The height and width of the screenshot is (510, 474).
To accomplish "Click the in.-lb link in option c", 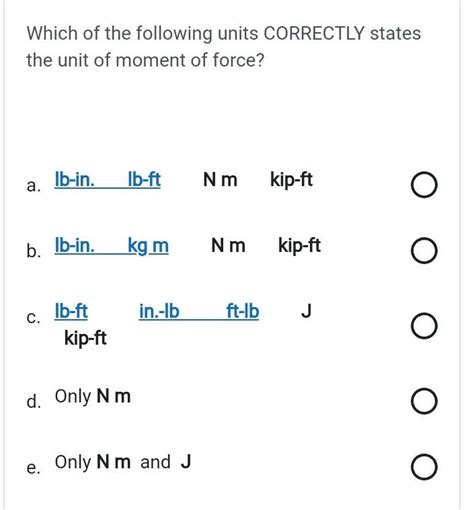I will point(159,312).
